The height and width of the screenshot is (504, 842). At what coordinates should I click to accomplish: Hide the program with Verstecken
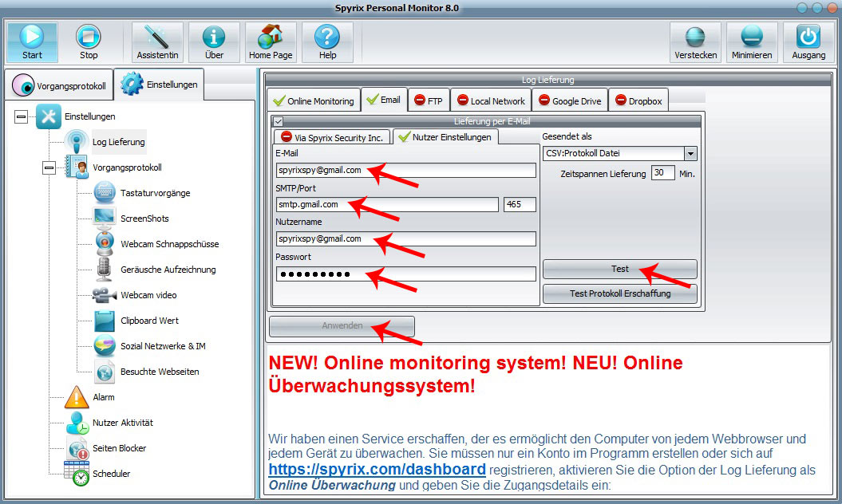tap(695, 41)
